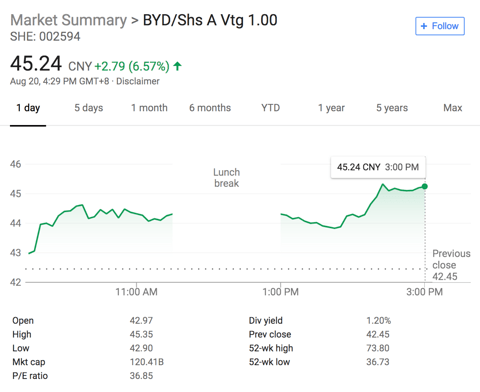Switch to 5 years view

(x=392, y=108)
